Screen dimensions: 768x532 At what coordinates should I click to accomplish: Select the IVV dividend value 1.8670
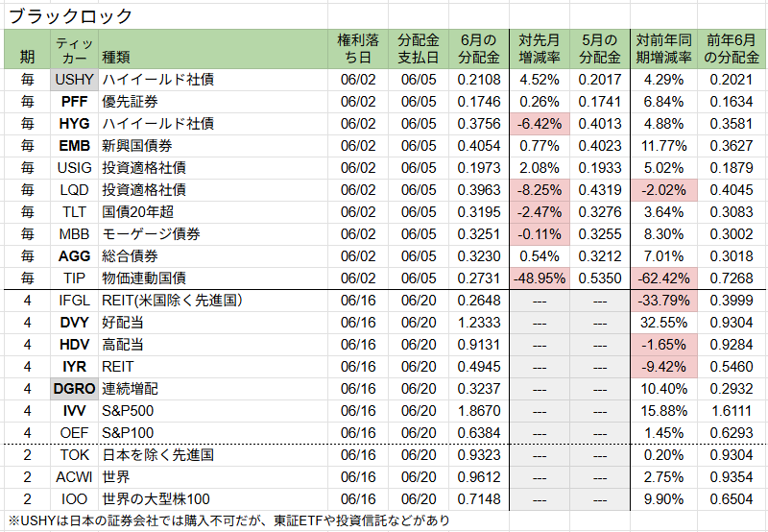[478, 410]
